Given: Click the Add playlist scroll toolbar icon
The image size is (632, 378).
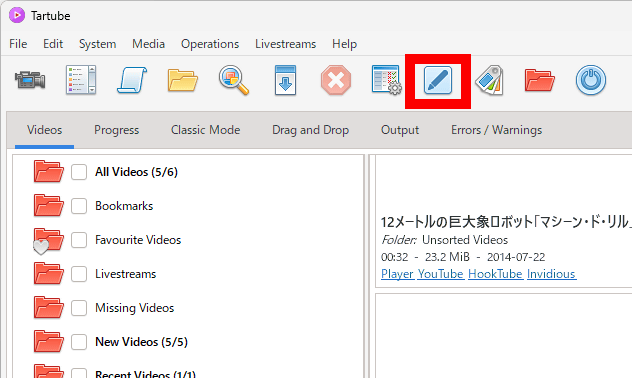Looking at the screenshot, I should (x=132, y=80).
